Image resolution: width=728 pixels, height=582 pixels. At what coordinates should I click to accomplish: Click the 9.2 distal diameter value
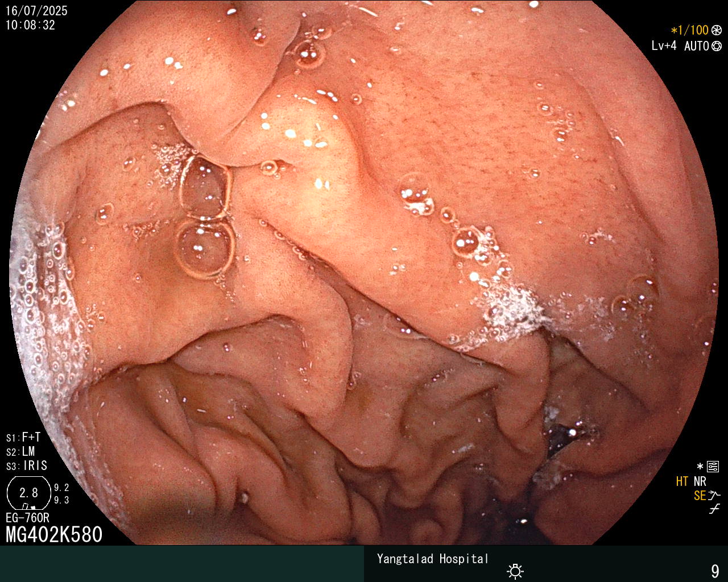pos(61,488)
